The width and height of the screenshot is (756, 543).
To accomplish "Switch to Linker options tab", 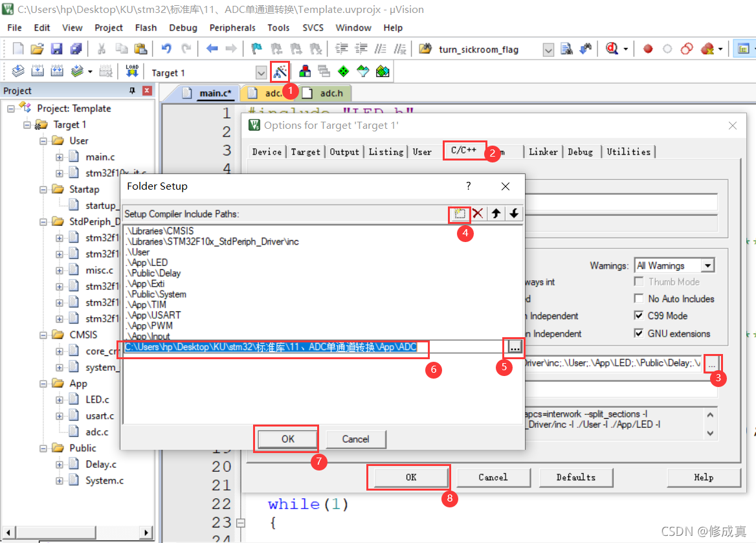I will 544,151.
